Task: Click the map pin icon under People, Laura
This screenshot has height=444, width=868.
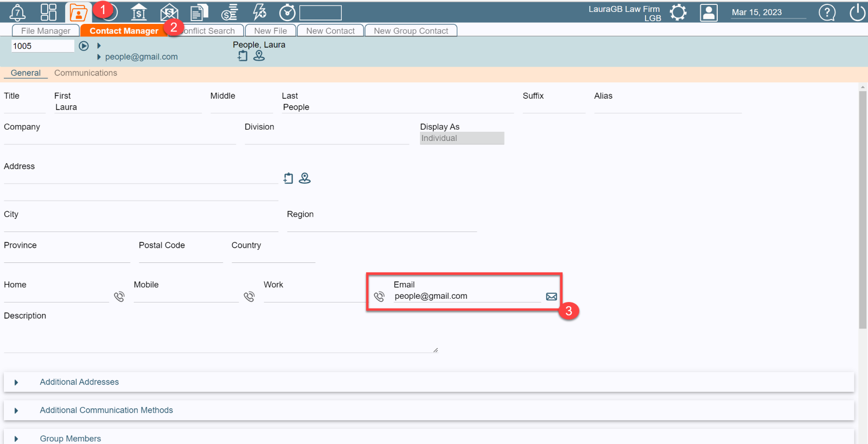Action: 259,56
